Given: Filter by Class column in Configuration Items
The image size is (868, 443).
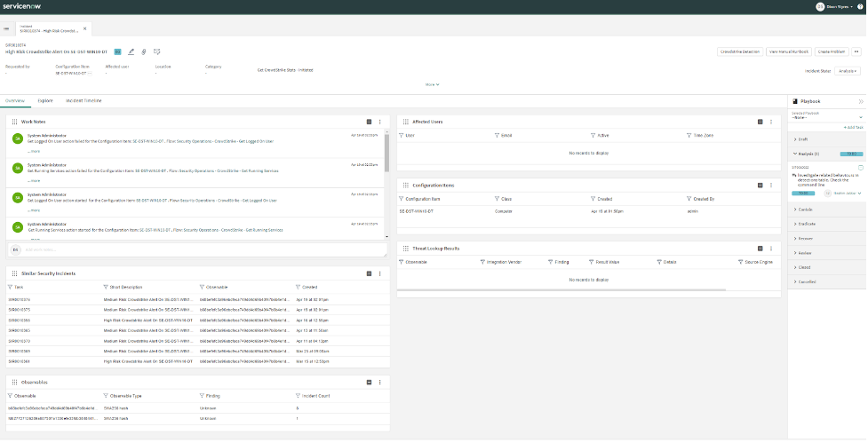Looking at the screenshot, I should [498, 199].
